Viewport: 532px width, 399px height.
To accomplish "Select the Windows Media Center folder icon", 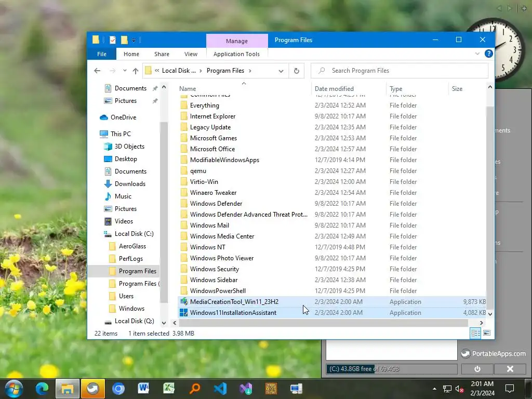I will coord(184,236).
